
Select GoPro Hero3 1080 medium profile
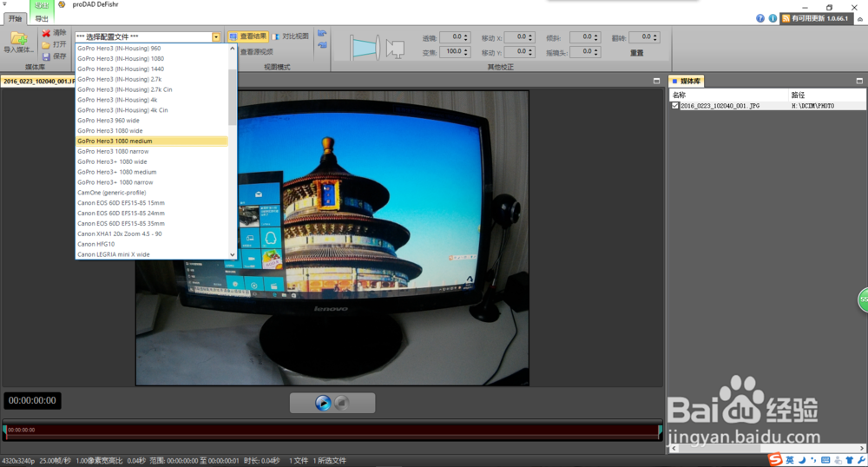tap(151, 141)
